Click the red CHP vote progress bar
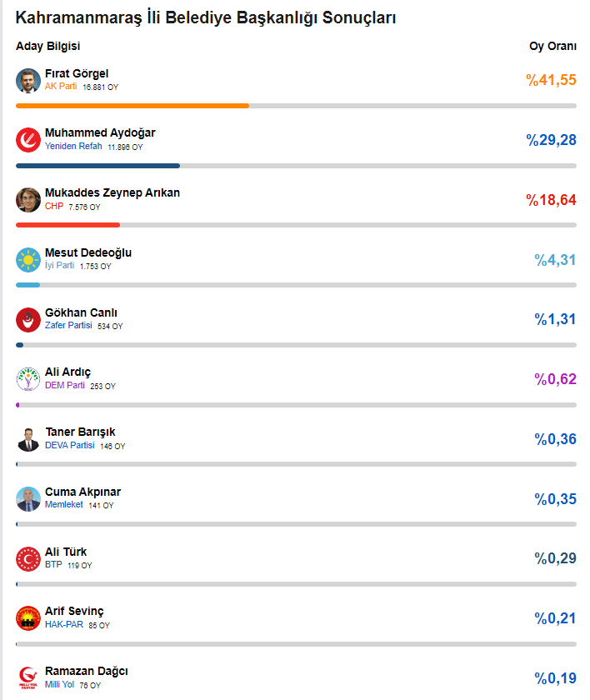The image size is (590, 700). (68, 225)
